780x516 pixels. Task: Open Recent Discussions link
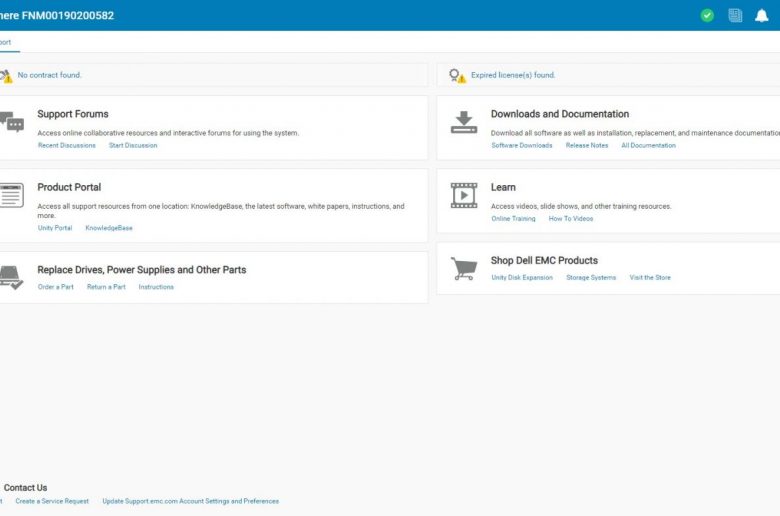click(67, 145)
